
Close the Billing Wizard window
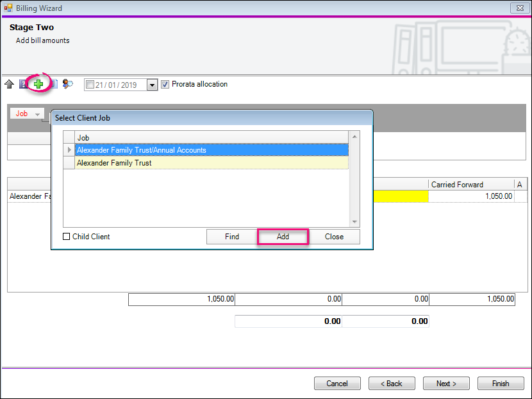(518, 8)
